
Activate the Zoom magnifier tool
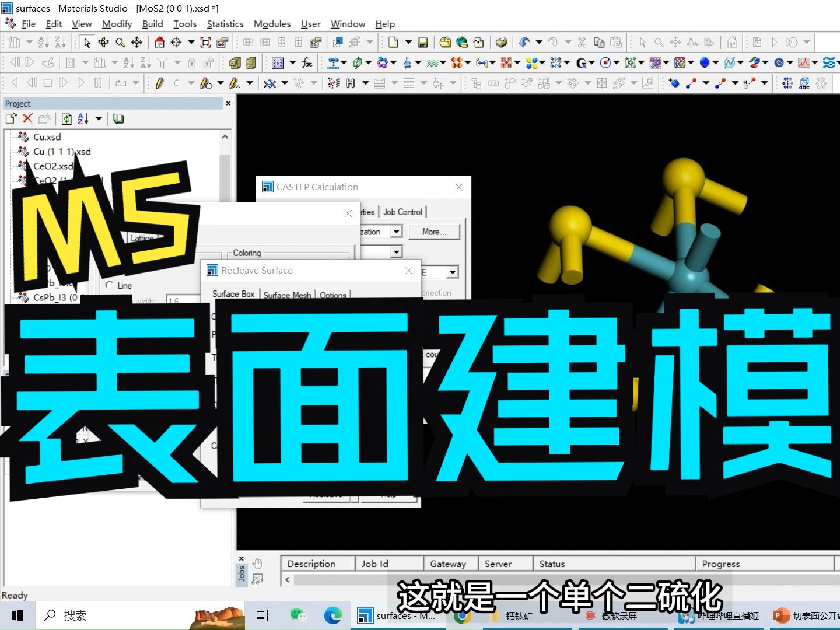tap(120, 42)
